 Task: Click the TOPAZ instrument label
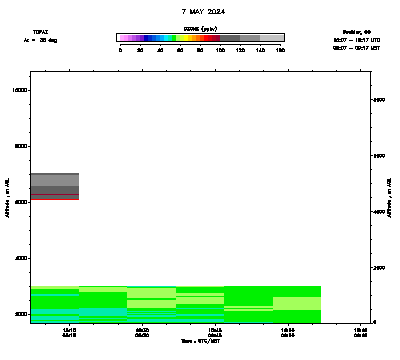click(x=40, y=32)
